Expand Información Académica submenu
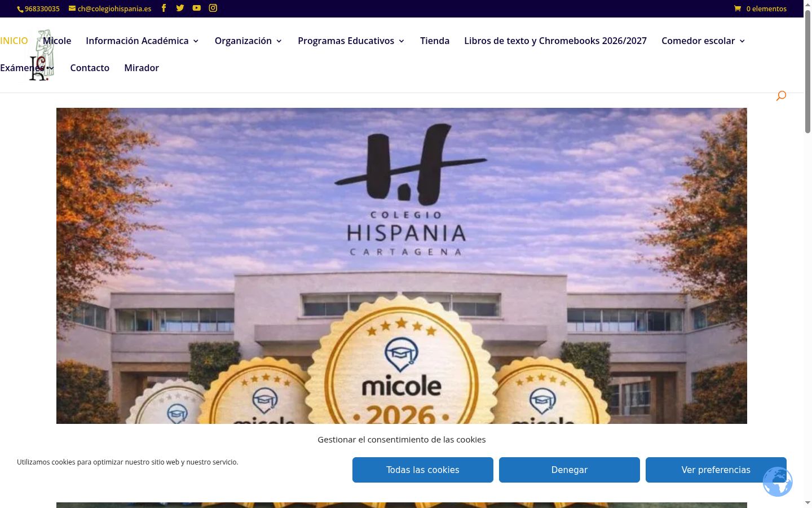812x508 pixels. [x=196, y=41]
